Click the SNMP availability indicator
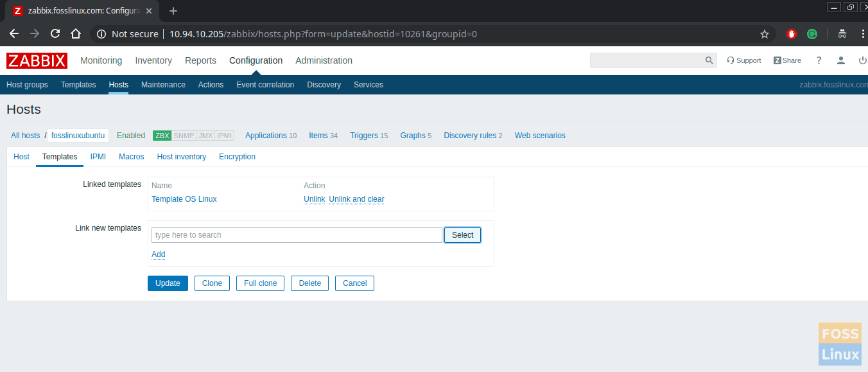868x372 pixels. click(184, 136)
